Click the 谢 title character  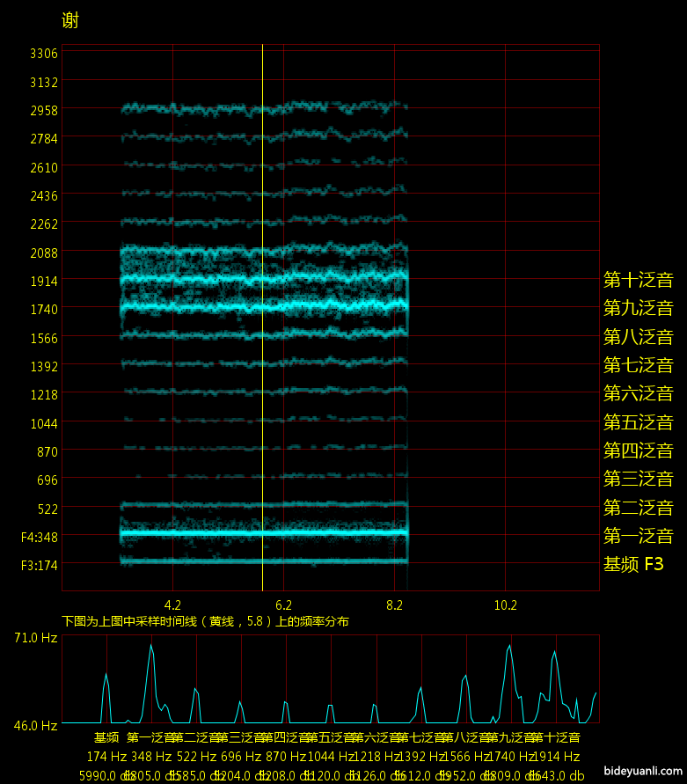pos(70,20)
